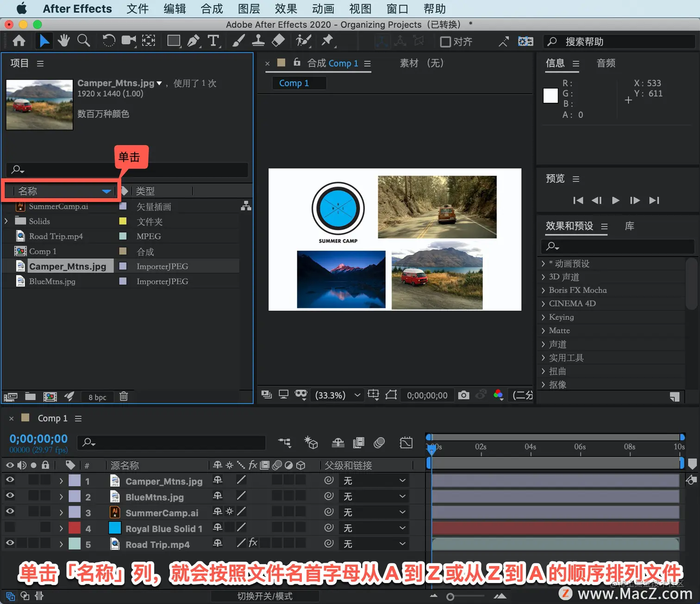Click the Royal Blue Solid 1 label color
Image resolution: width=700 pixels, height=604 pixels.
pos(75,528)
